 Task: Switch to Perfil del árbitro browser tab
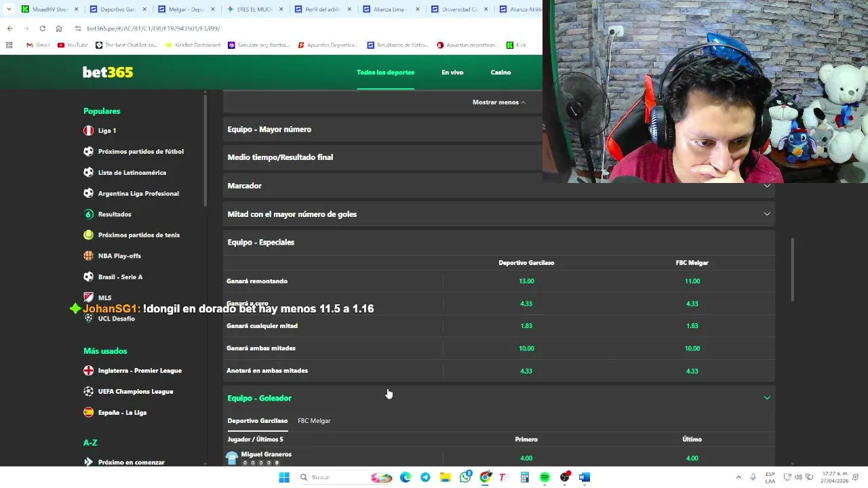pos(321,9)
